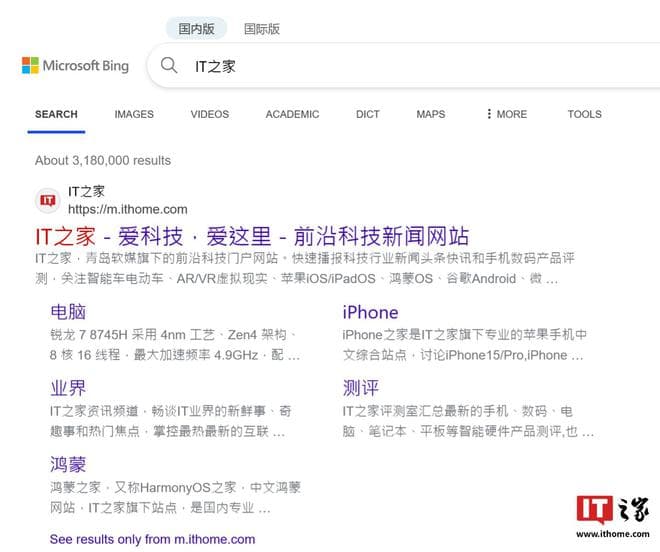Open the IT之家 main result title
660x552 pixels.
click(x=252, y=236)
